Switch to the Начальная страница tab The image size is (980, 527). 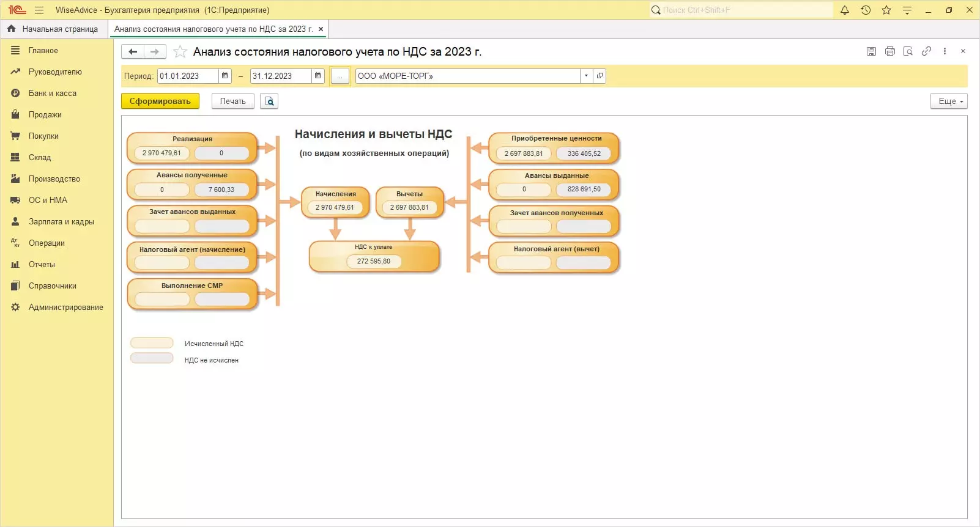point(53,29)
